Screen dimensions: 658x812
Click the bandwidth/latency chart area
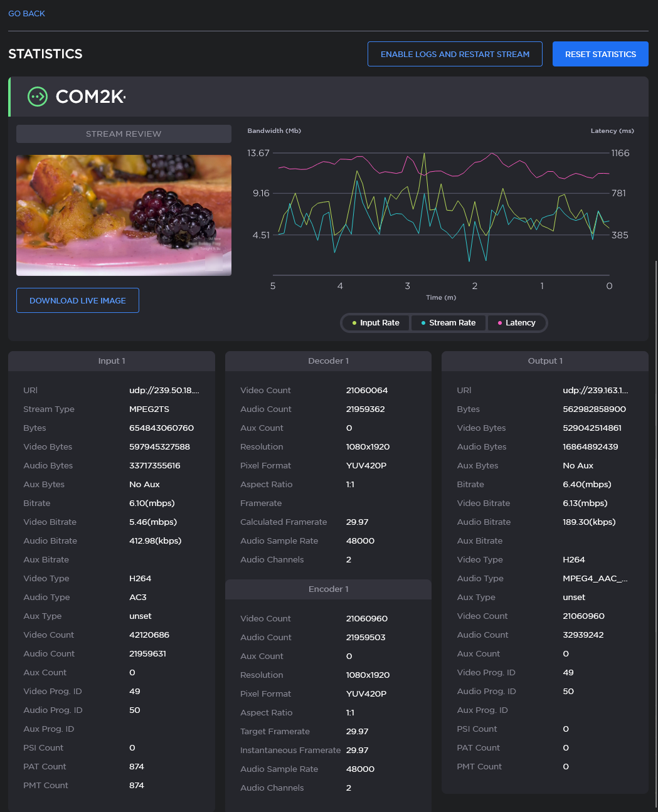[439, 213]
